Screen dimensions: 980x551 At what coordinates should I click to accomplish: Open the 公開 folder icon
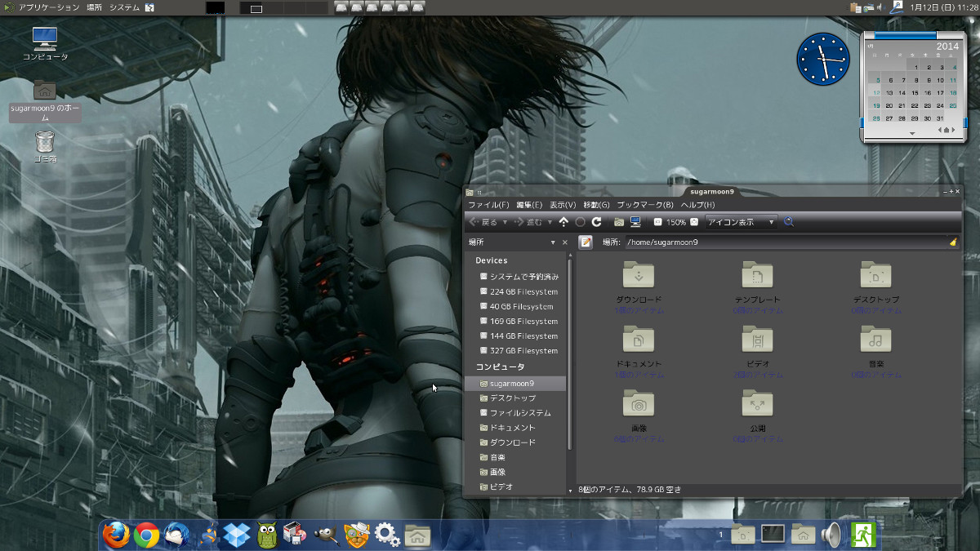tap(757, 403)
